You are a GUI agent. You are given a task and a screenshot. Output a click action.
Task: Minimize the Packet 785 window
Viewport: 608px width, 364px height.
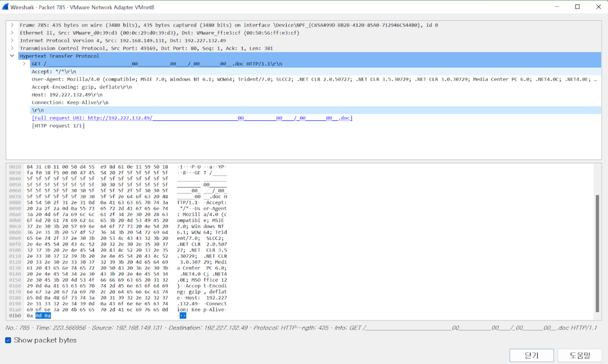click(557, 7)
